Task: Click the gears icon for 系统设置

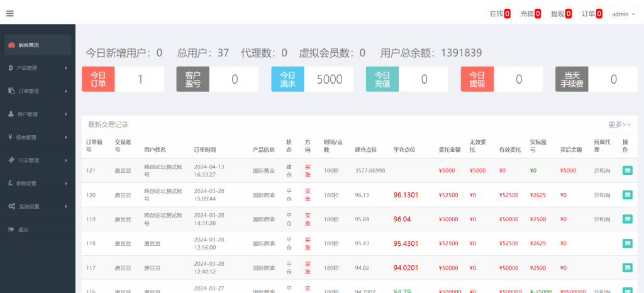Action: tap(12, 206)
